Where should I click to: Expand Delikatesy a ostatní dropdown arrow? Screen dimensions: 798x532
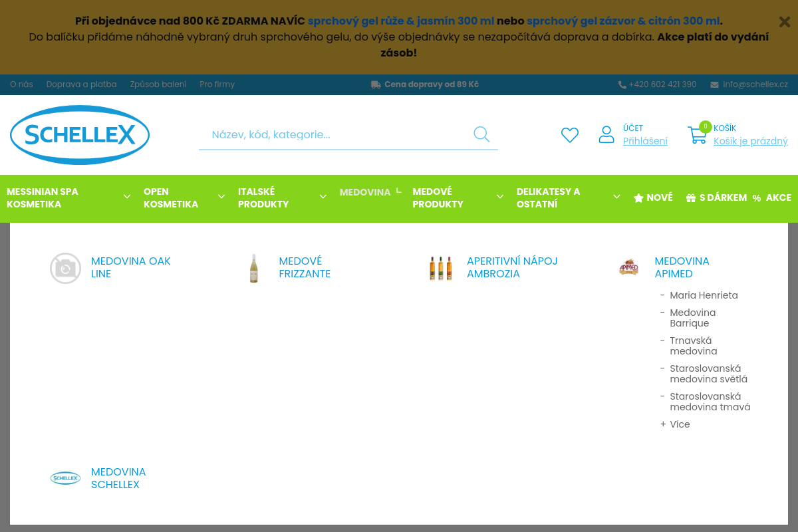point(616,197)
